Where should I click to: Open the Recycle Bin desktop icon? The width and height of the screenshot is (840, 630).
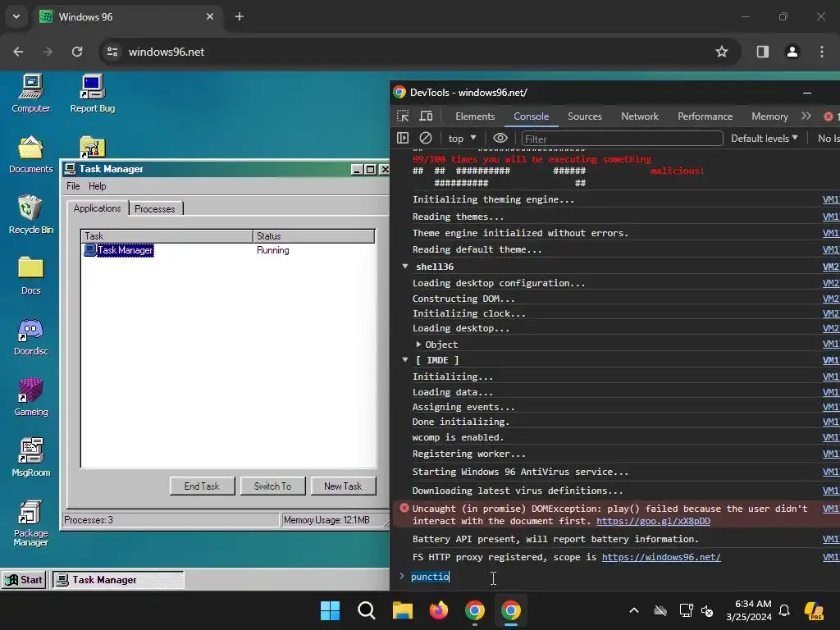pos(30,216)
